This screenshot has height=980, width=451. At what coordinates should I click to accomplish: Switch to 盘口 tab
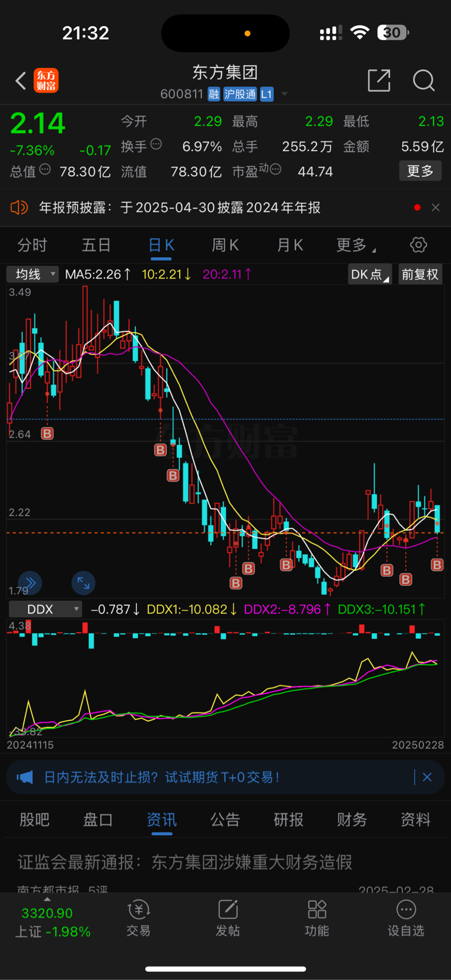coord(98,820)
